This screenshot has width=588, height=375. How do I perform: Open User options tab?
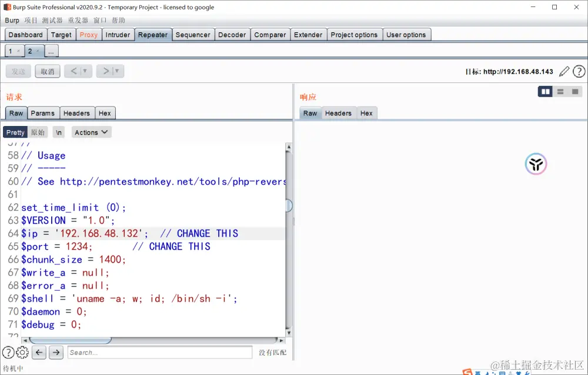tap(406, 35)
